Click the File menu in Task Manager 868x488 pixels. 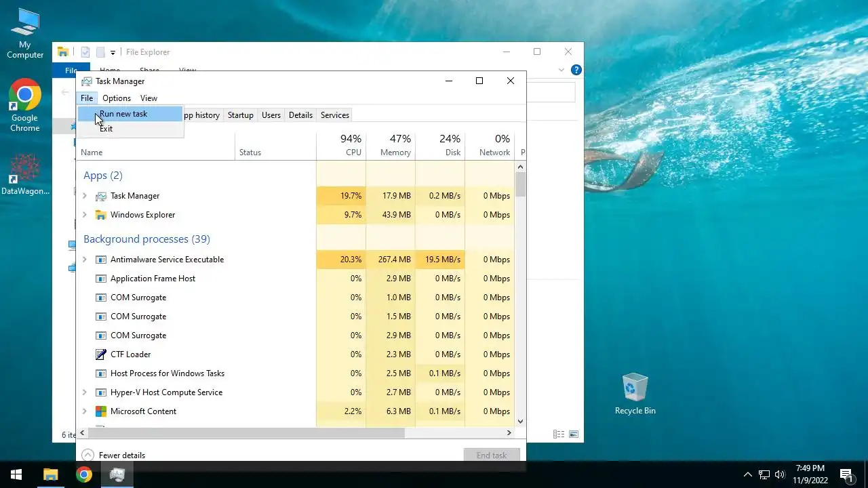point(87,98)
